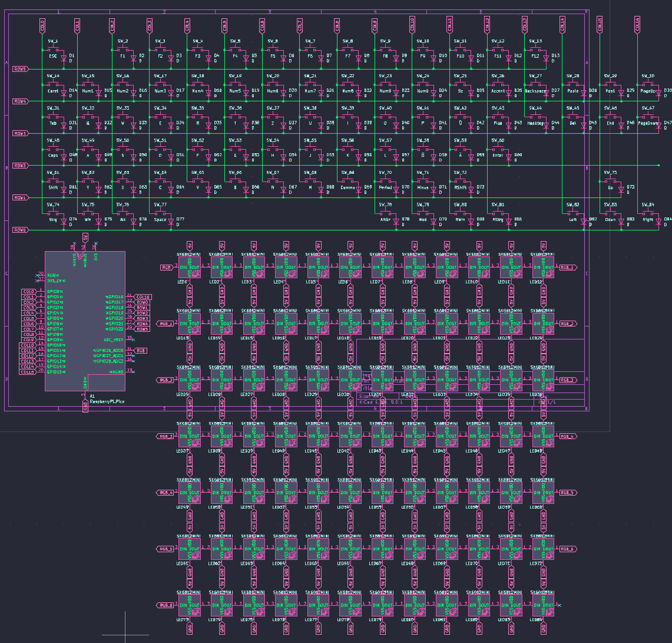This screenshot has height=643, width=672.
Task: Click the COL16 label at Pico GPIO16
Action: (143, 297)
